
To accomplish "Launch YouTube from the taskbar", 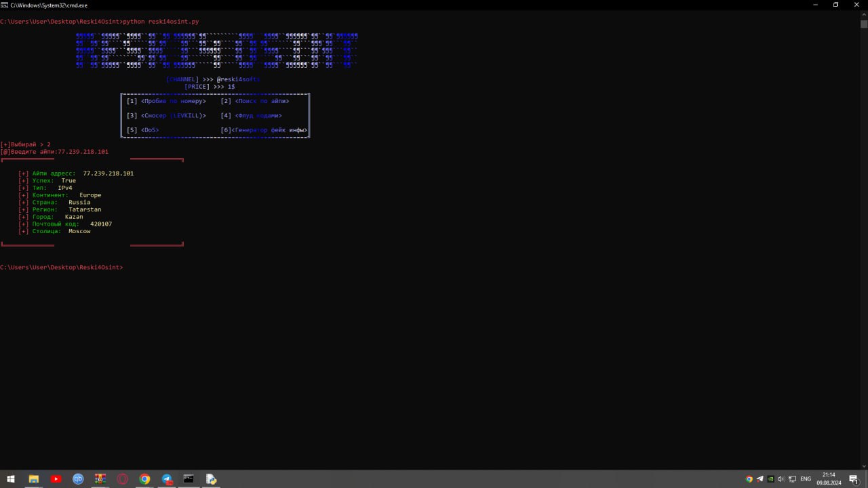I will (x=56, y=479).
